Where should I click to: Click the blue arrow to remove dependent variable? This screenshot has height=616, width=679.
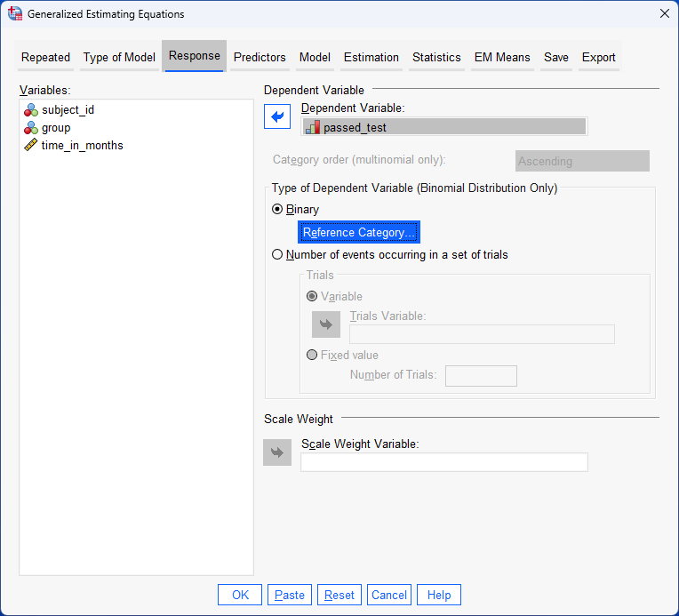coord(277,116)
